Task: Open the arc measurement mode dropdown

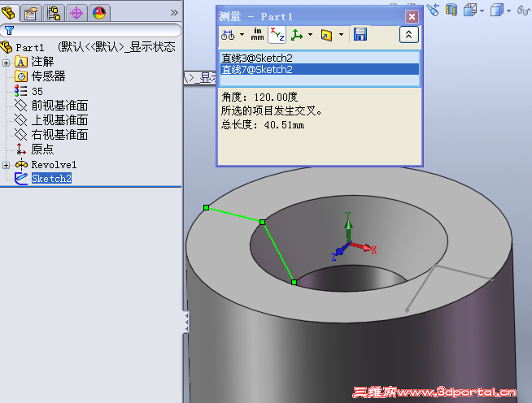Action: (x=242, y=35)
